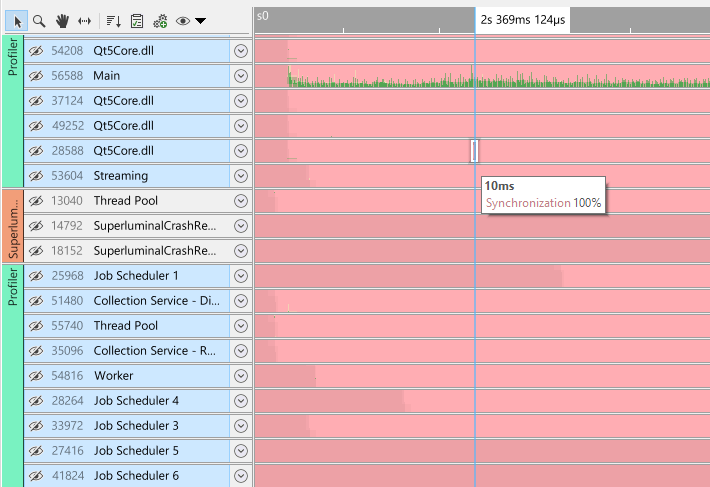Expand the Job Scheduler 4 row
710x487 pixels.
coord(240,400)
